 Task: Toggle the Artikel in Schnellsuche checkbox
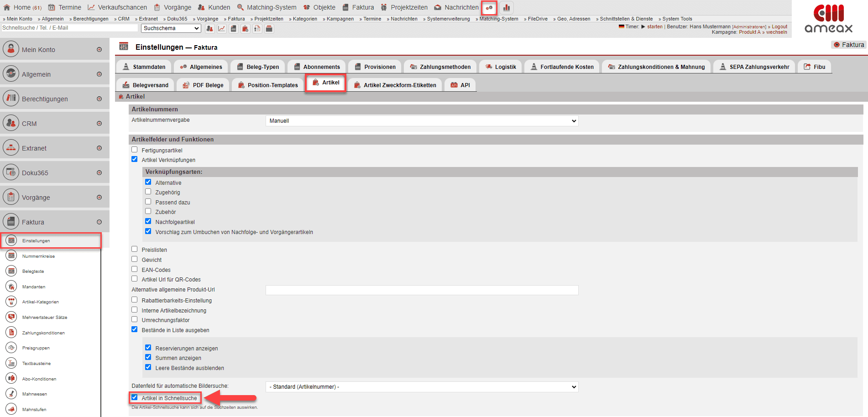pos(135,397)
